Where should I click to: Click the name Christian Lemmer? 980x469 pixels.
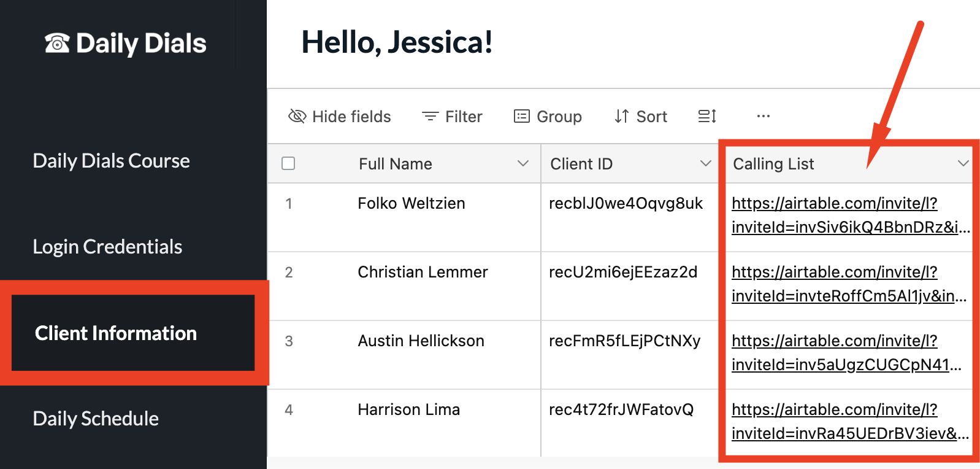coord(423,272)
